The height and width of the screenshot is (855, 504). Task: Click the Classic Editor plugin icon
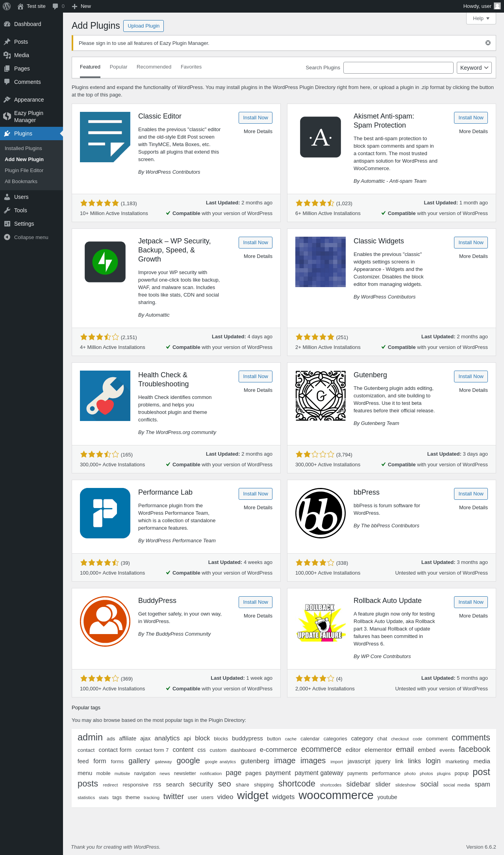tap(105, 137)
